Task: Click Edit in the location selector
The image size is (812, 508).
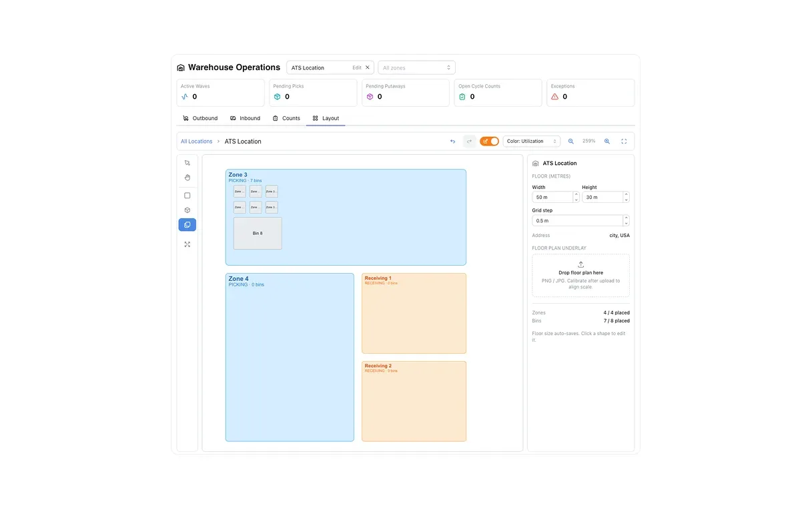Action: pos(357,67)
